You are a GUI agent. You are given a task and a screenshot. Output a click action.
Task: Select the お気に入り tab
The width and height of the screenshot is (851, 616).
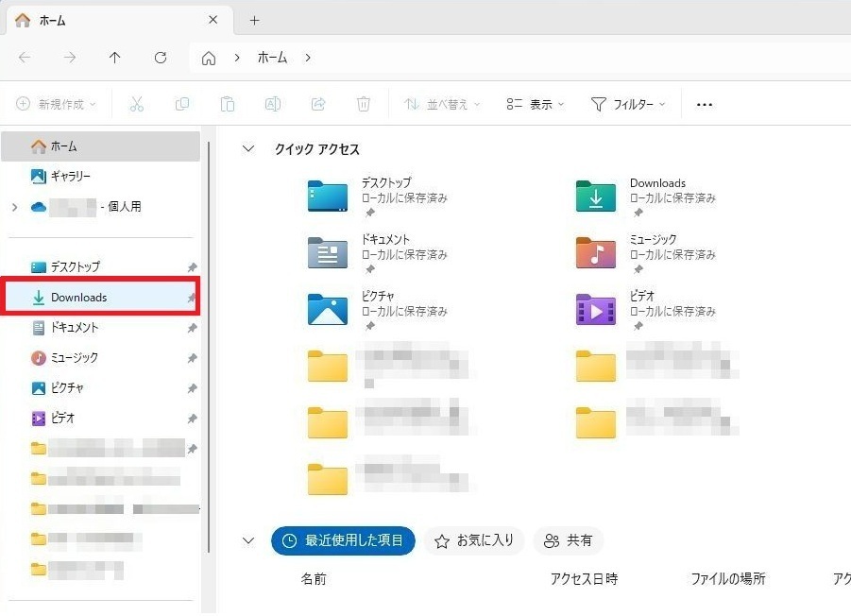(x=474, y=540)
